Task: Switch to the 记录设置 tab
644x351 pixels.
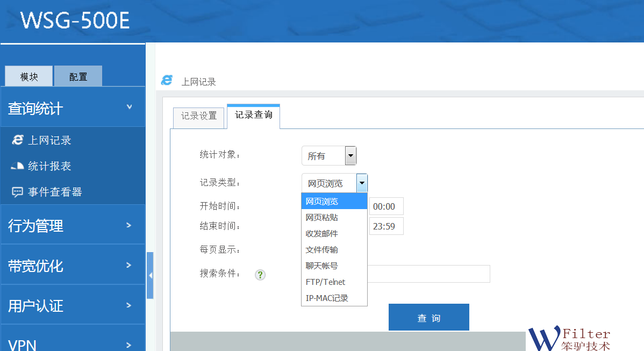Action: pos(199,116)
